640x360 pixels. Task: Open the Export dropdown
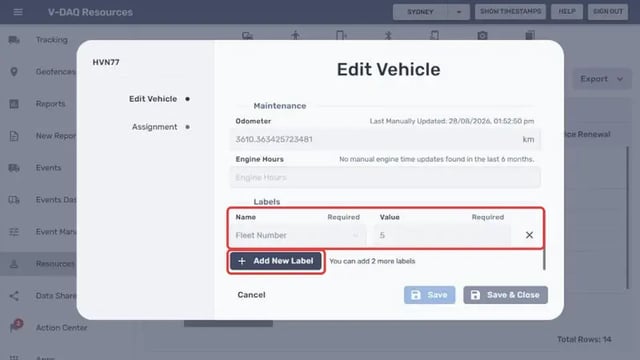click(602, 79)
